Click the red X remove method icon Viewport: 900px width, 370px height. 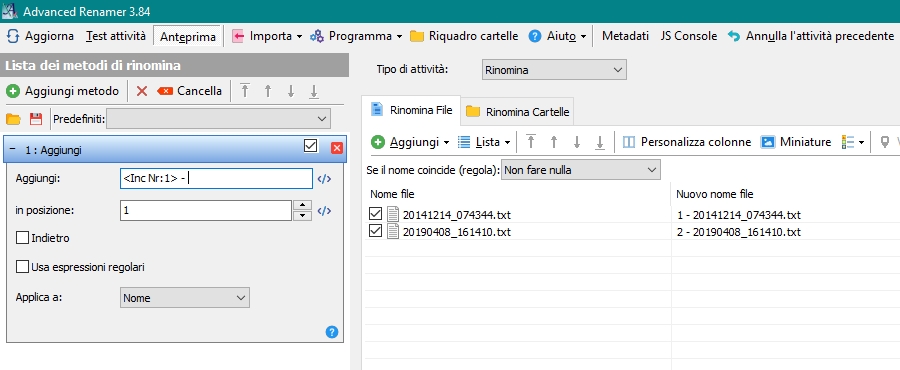[x=142, y=91]
